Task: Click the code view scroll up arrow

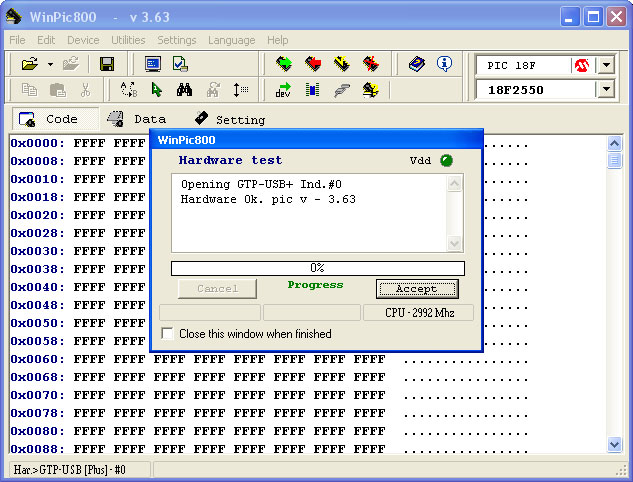Action: tap(614, 143)
